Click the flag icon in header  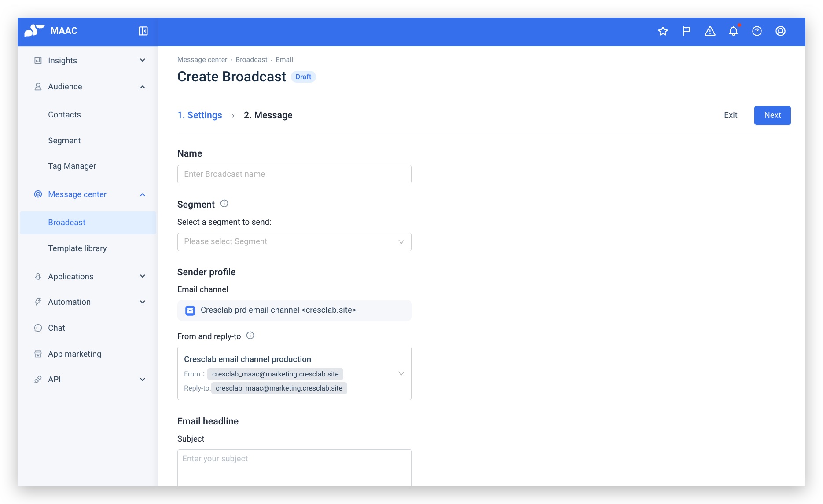tap(686, 31)
